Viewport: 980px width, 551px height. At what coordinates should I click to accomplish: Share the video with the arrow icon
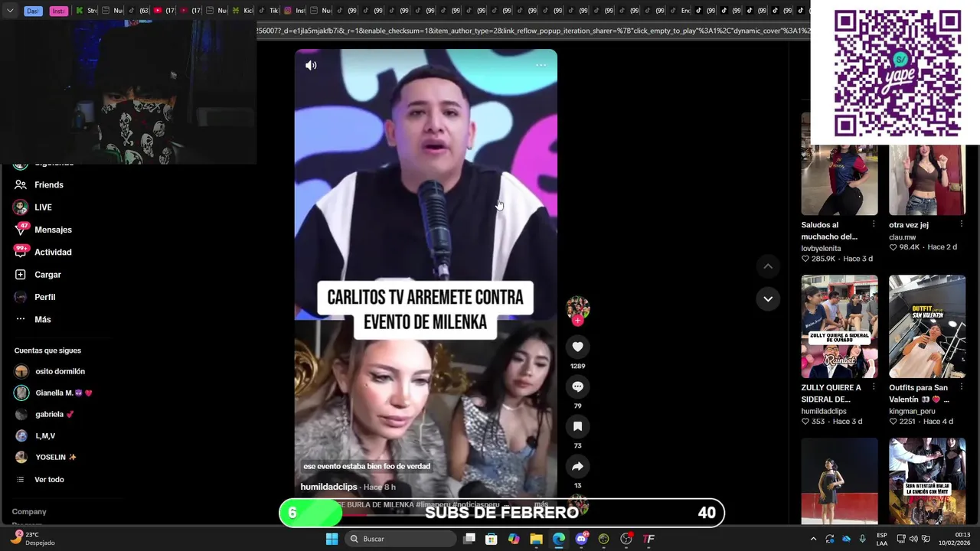[577, 466]
